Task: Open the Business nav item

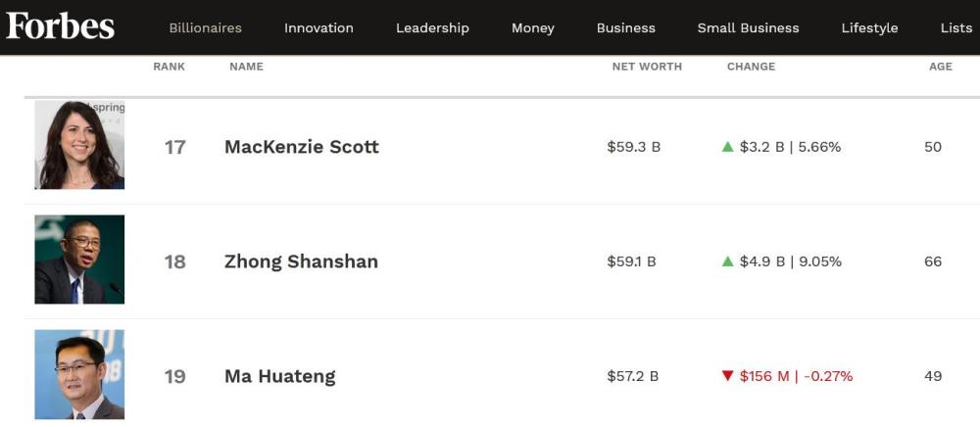Action: (626, 28)
